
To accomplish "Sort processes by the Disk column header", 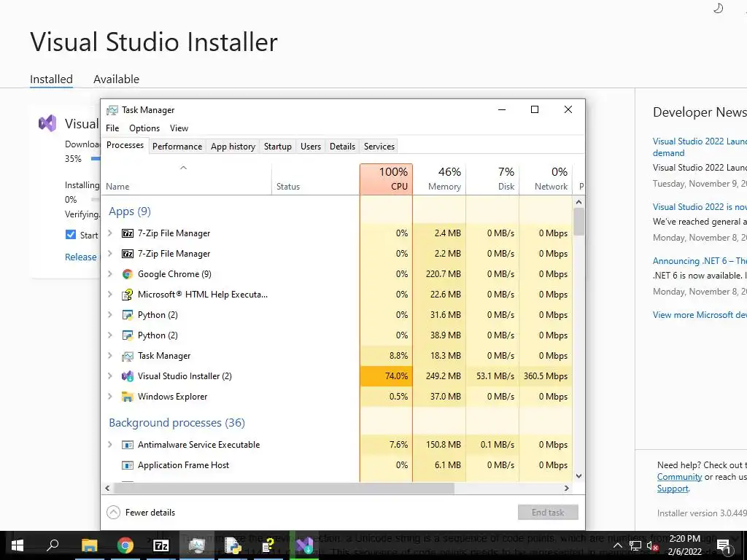I will [x=492, y=179].
